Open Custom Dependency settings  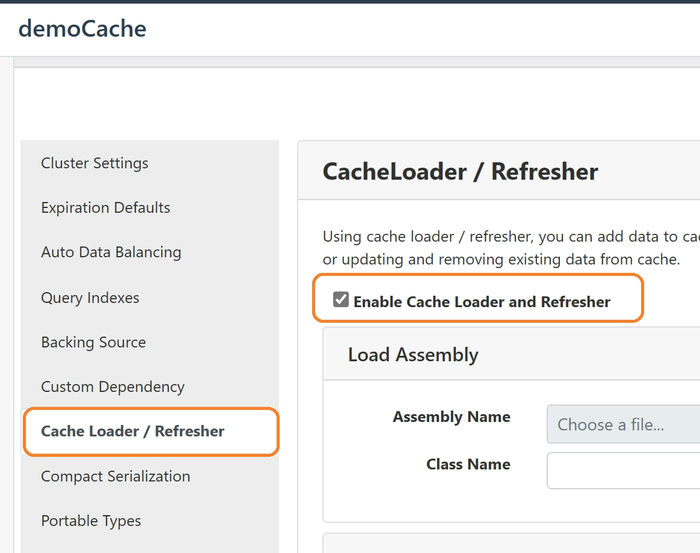click(x=112, y=387)
